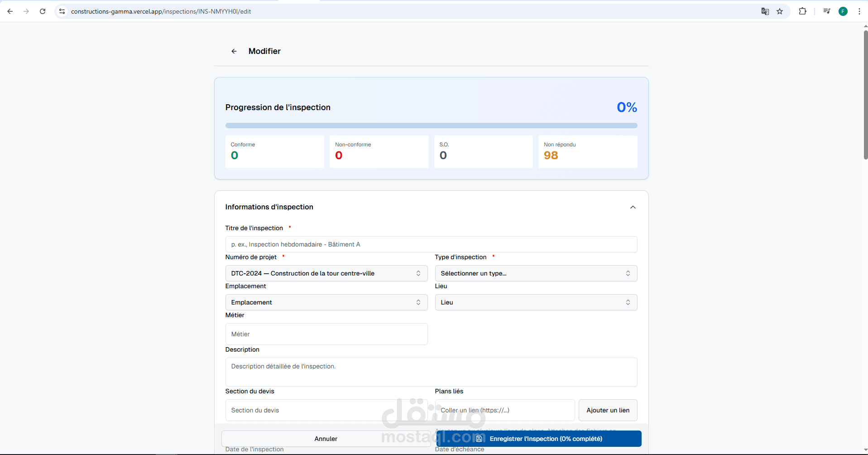Open the site information icon in address bar
The height and width of the screenshot is (455, 868).
click(62, 11)
